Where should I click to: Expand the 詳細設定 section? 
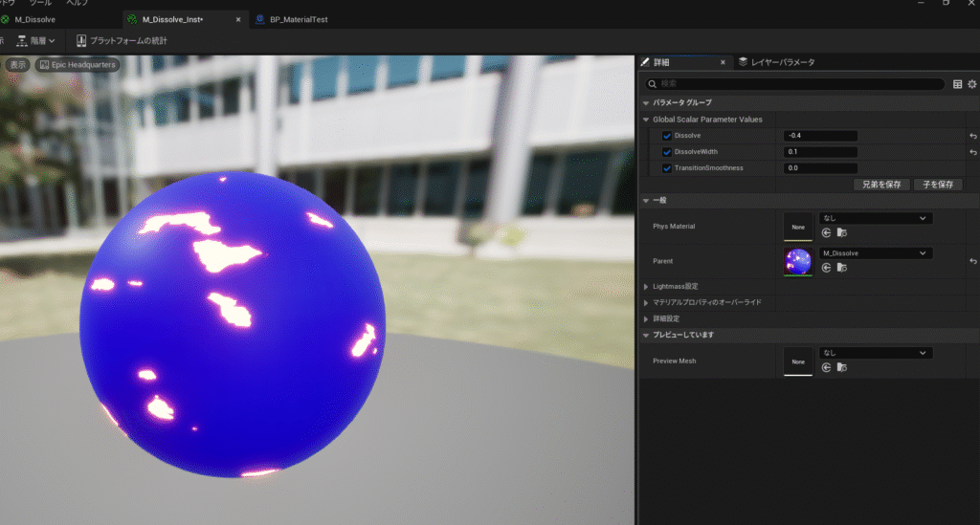(x=646, y=319)
